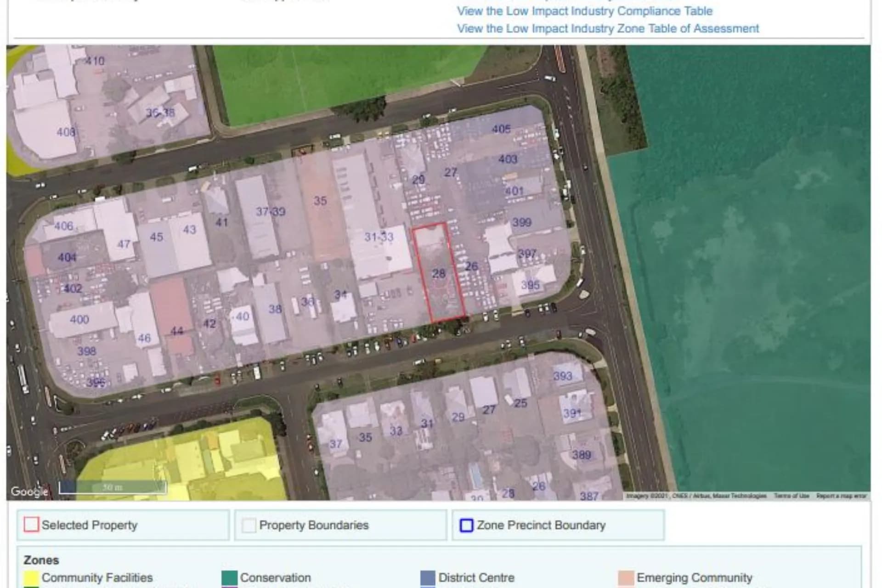This screenshot has height=588, width=882.
Task: Click property label 399 on the map
Action: 522,222
